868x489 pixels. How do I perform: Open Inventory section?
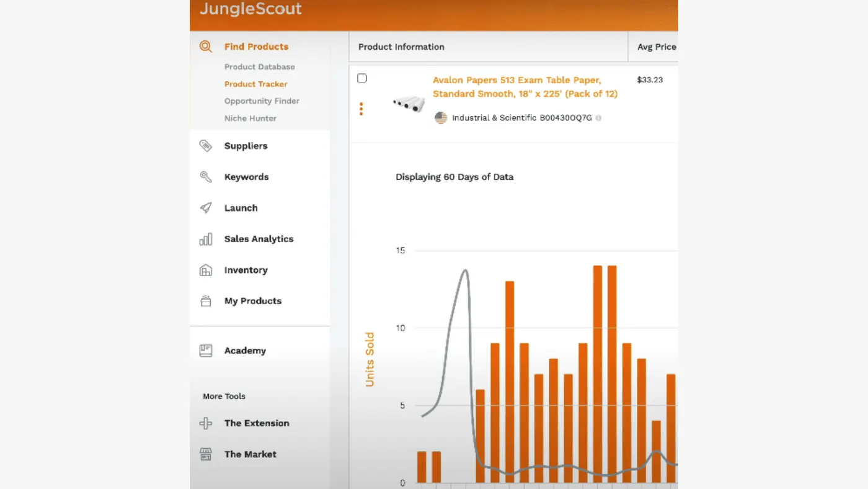click(x=246, y=270)
